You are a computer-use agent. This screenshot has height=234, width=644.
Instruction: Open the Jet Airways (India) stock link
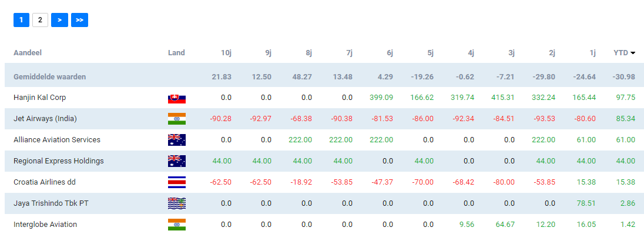coord(45,119)
